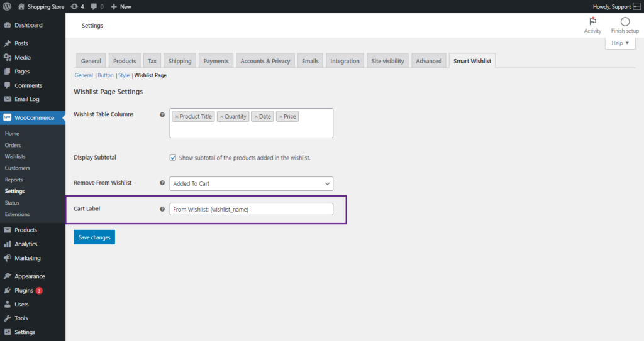Open the Shipping tab
Screen dimensions: 644x341
pyautogui.click(x=180, y=61)
